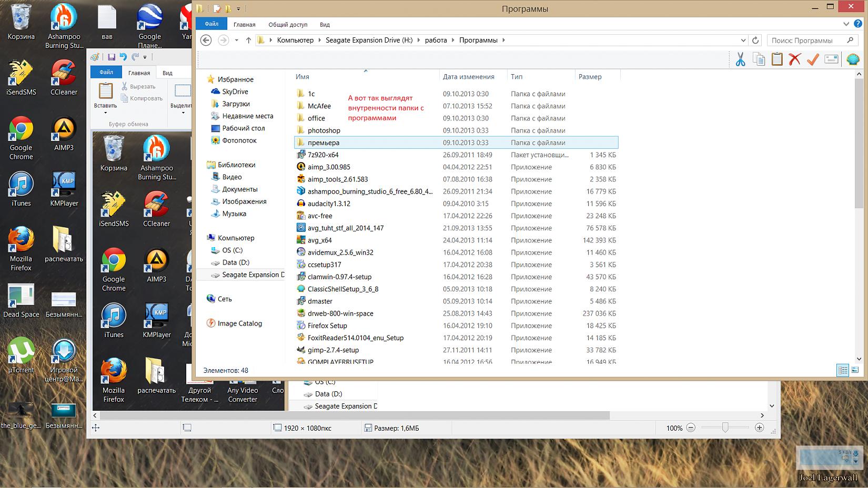Open Classic Shell settings shell icon
This screenshot has height=488, width=868.
point(852,59)
